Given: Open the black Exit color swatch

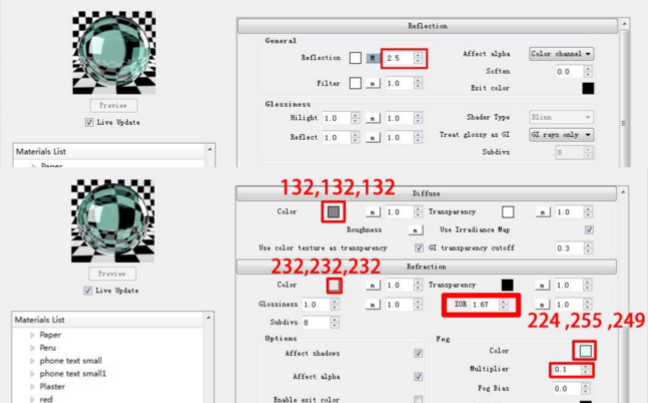Looking at the screenshot, I should (588, 88).
